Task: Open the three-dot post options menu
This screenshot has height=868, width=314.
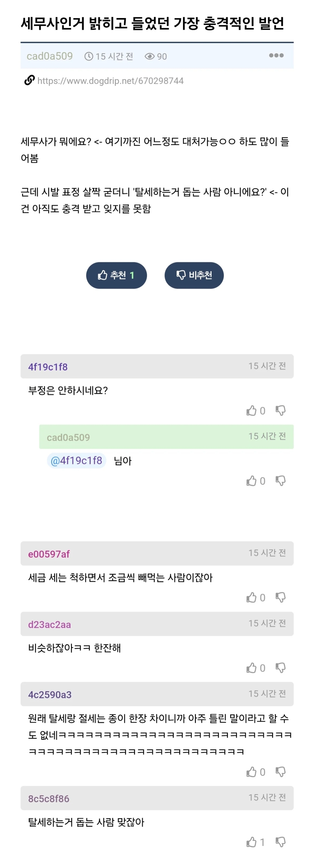Action: tap(276, 56)
